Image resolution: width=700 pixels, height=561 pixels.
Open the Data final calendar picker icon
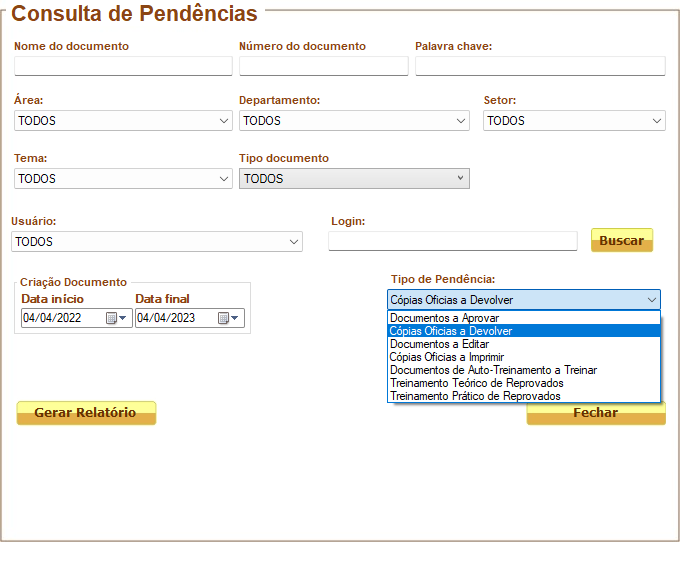click(228, 318)
